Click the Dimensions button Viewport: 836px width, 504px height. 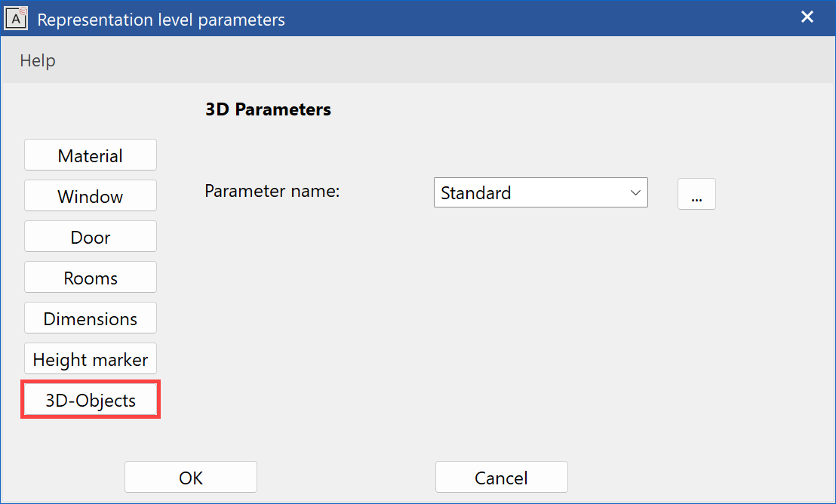click(x=90, y=318)
